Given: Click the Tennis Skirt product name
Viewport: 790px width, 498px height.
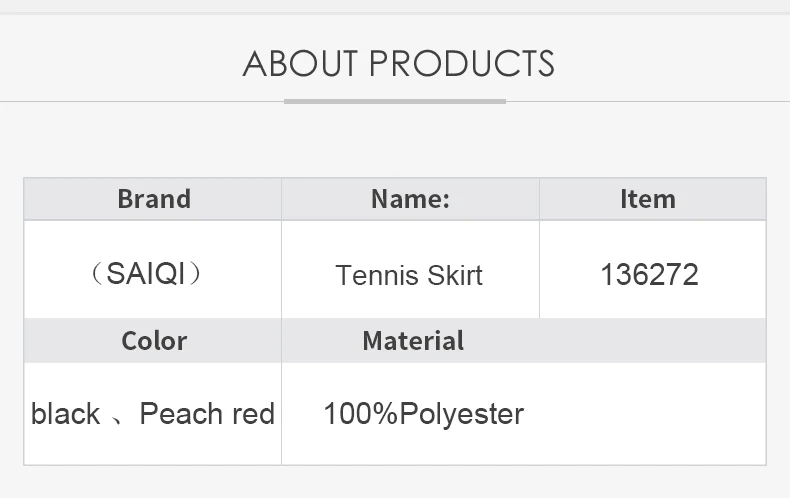Looking at the screenshot, I should click(x=409, y=275).
